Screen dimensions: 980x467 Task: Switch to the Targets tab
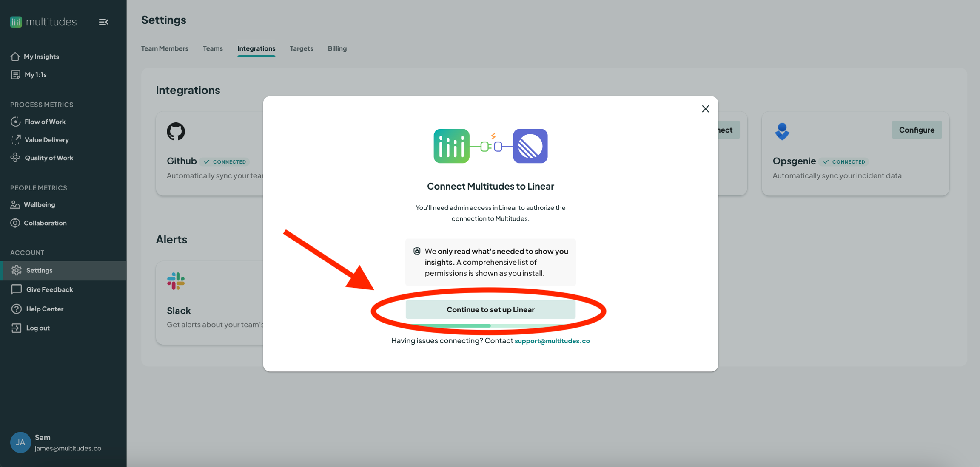click(x=301, y=48)
